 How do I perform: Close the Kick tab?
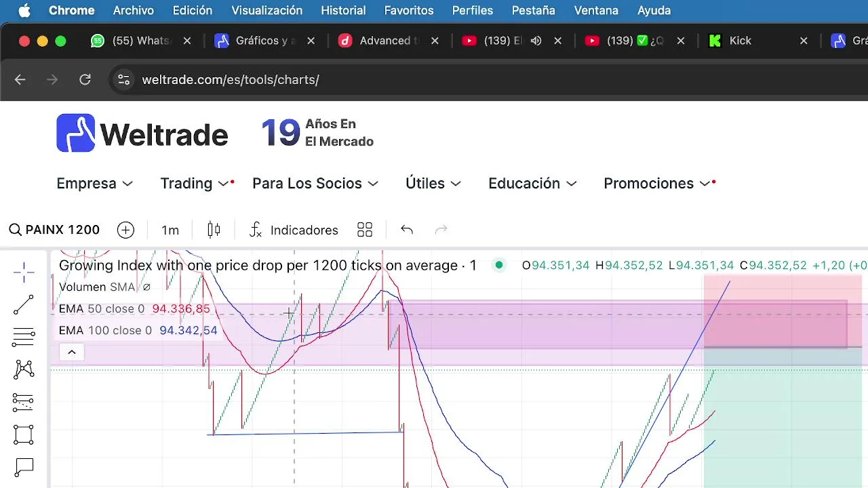pos(804,41)
